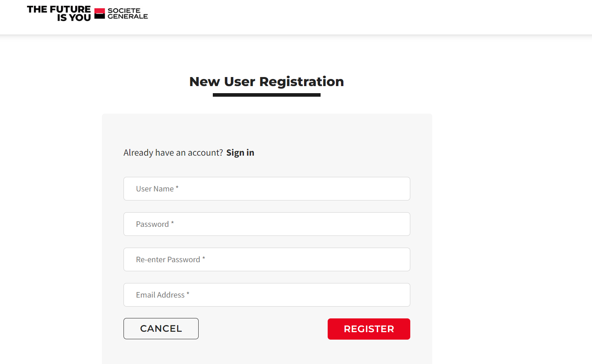Click the New User Registration heading
The width and height of the screenshot is (592, 364).
267,82
